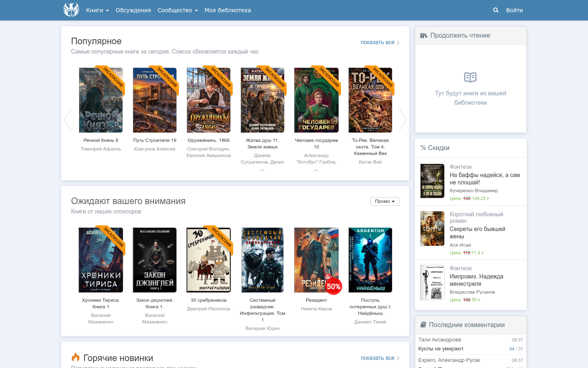
Task: Open the Импровиз. Надежда менестреля title link
Action: [477, 280]
